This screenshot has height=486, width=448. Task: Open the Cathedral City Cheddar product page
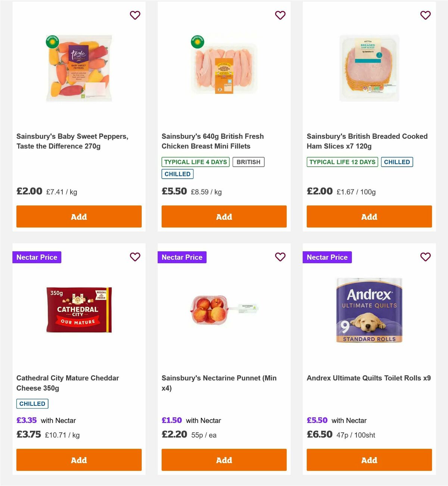pyautogui.click(x=68, y=383)
